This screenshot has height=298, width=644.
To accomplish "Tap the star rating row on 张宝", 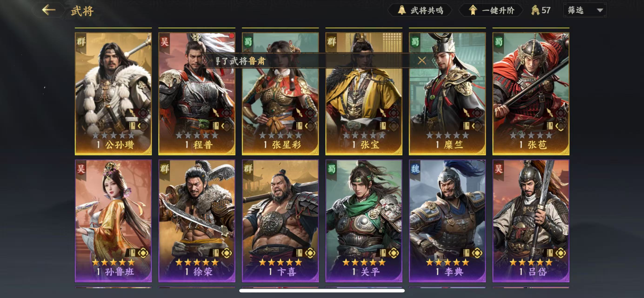I will coord(364,135).
